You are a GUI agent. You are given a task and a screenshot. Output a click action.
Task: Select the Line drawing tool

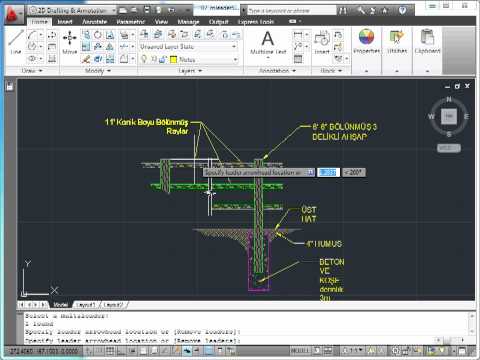(x=16, y=42)
